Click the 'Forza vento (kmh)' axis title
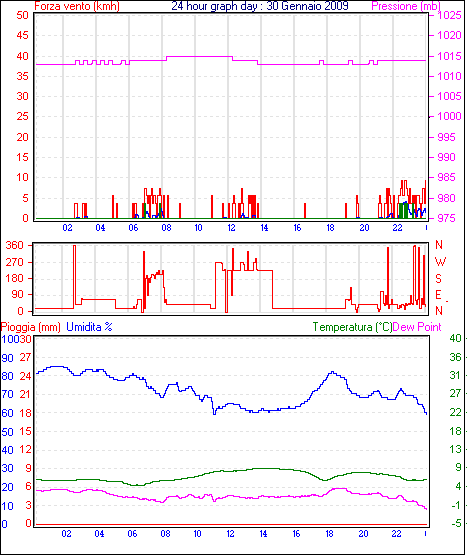Viewport: 467px width, 559px height. (77, 6)
